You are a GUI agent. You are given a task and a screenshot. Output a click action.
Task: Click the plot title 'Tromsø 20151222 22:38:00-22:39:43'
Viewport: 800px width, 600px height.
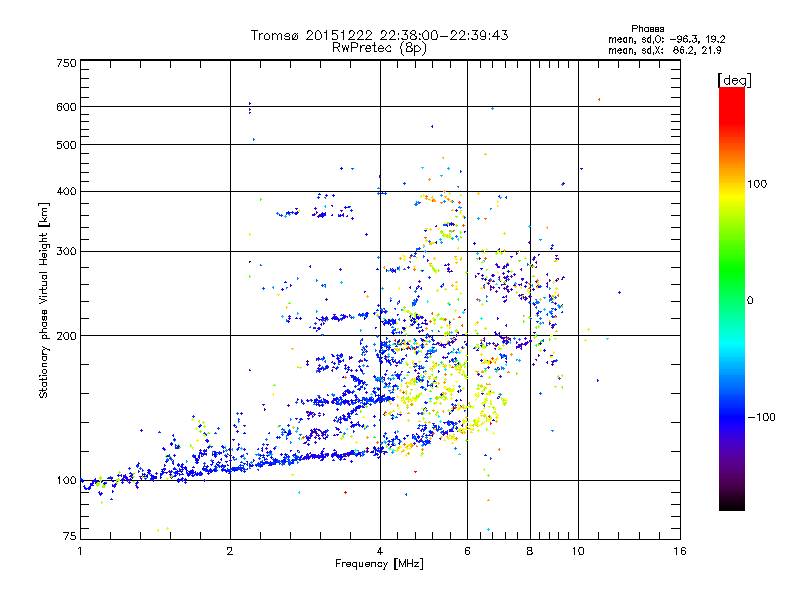(379, 35)
